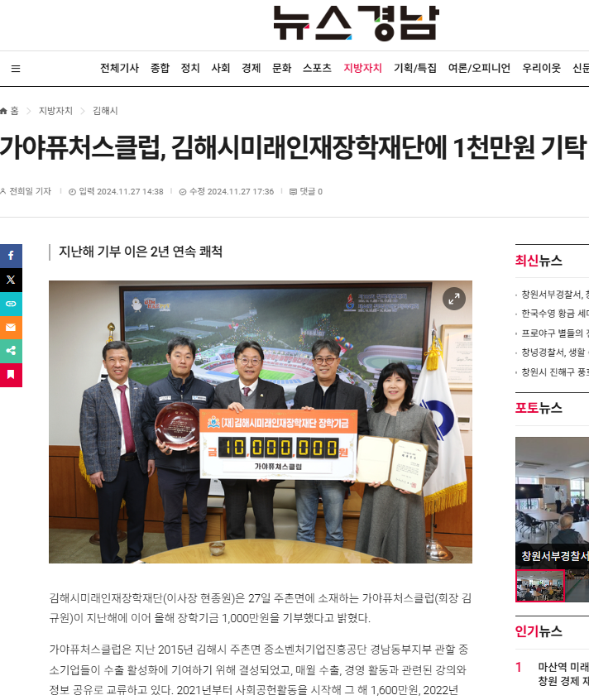The width and height of the screenshot is (589, 700).
Task: Click the 뉴스경남 site logo
Action: pos(356,23)
